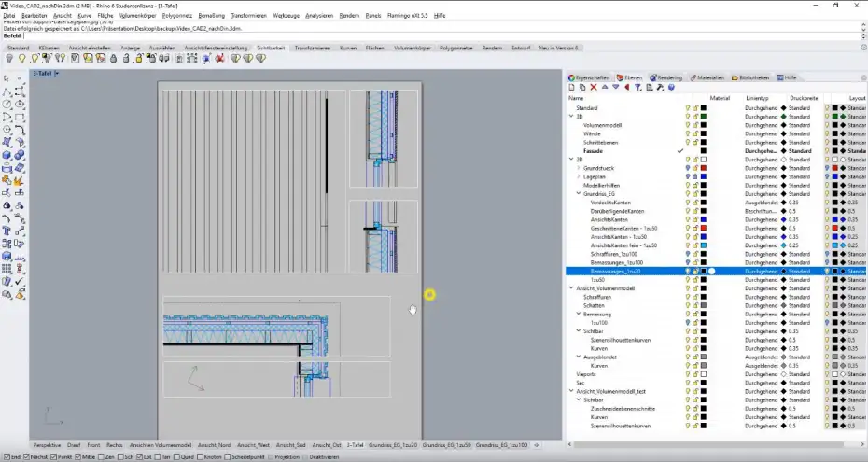Select the box solid tool in left toolbar

[x=7, y=155]
